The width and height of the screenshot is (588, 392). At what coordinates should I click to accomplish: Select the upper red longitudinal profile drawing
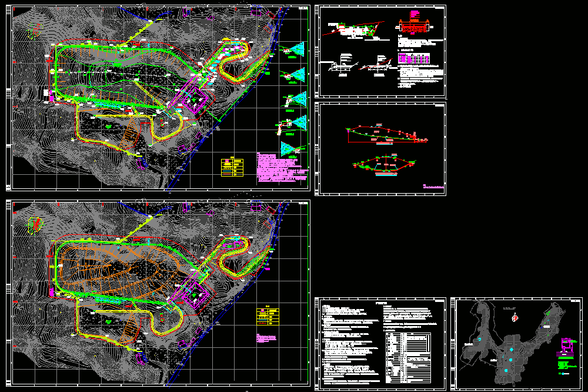(386, 134)
